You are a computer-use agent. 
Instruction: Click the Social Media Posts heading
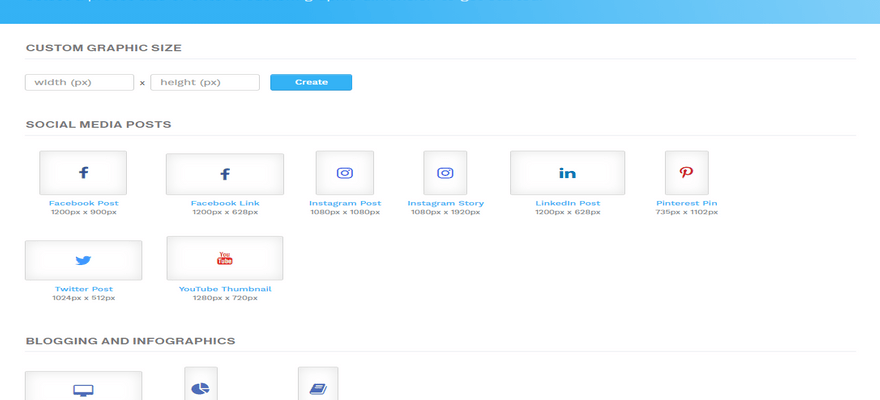pos(99,125)
